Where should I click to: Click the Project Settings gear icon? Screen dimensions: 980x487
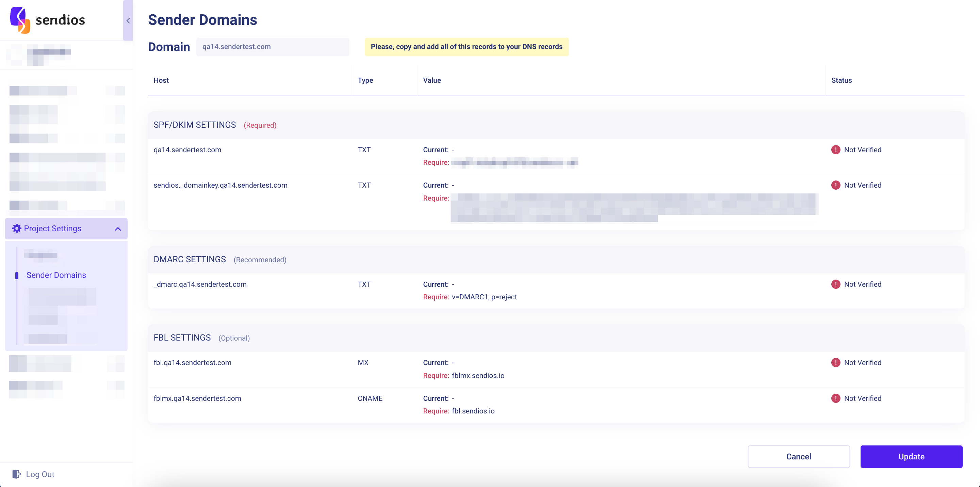tap(17, 229)
